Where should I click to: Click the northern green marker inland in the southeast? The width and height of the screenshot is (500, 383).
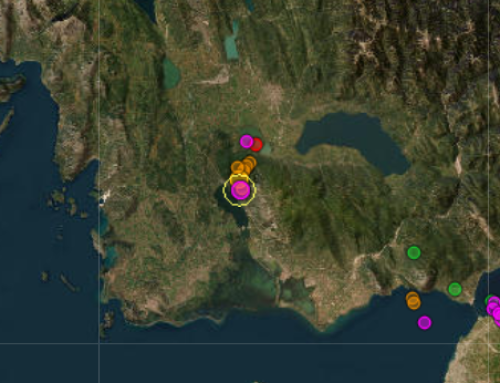(414, 253)
